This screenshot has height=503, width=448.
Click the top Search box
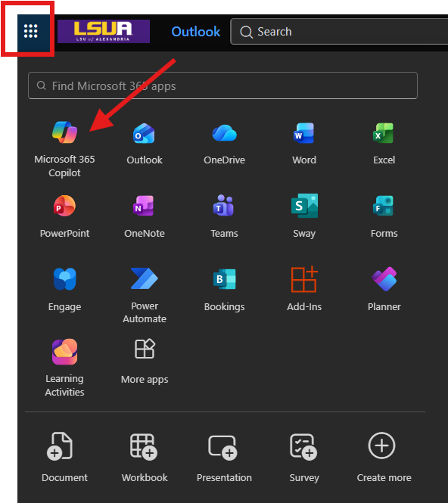pos(339,32)
